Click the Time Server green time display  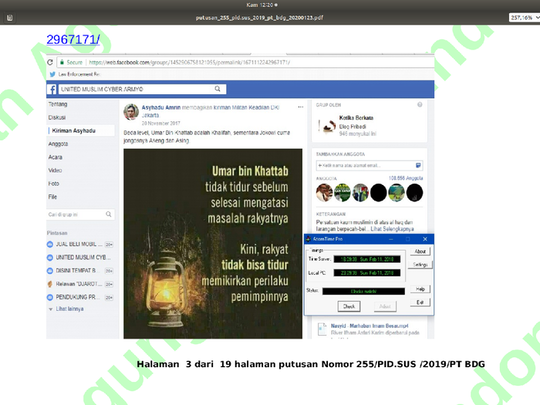367,259
